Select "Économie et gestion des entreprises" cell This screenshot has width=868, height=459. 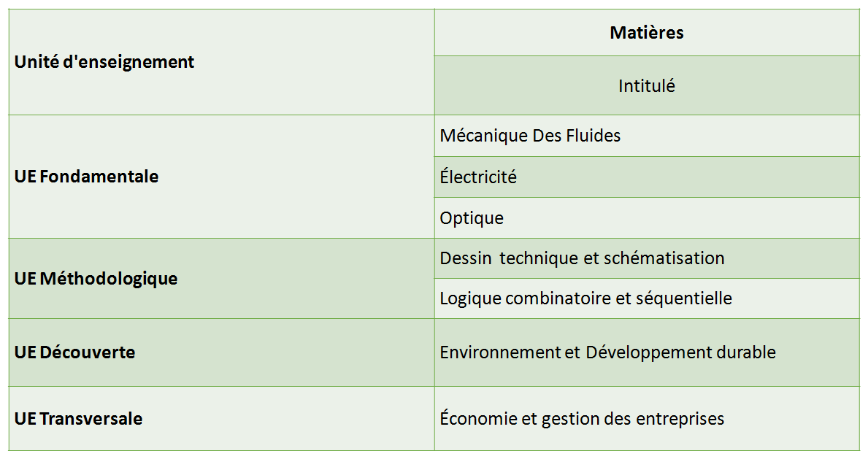pyautogui.click(x=582, y=419)
